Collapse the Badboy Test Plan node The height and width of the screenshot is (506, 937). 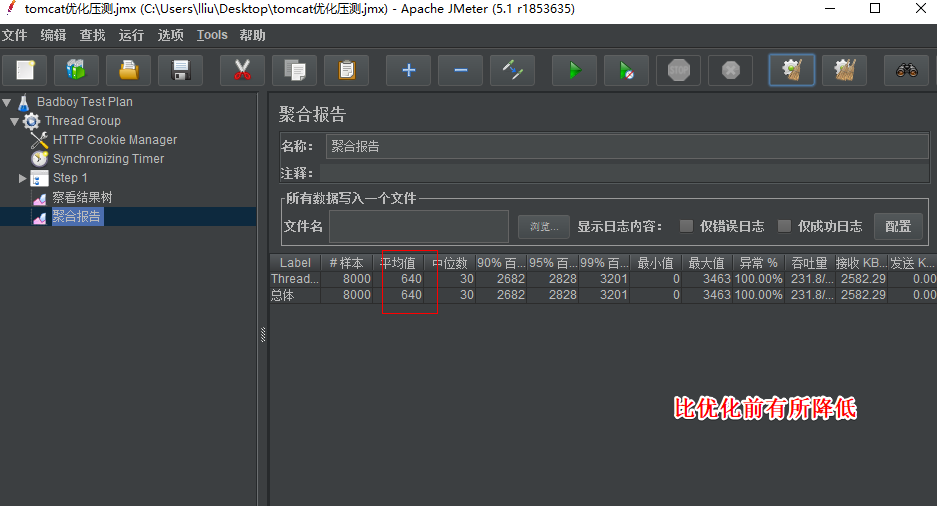tap(7, 102)
